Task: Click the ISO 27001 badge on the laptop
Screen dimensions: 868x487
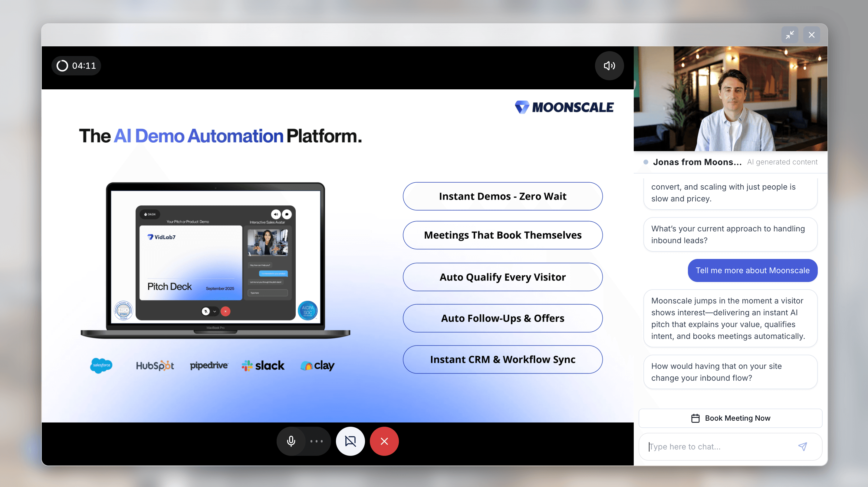Action: tap(123, 310)
